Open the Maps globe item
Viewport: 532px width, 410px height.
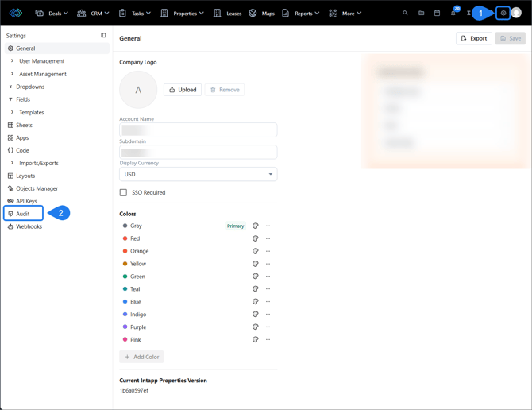pos(261,14)
